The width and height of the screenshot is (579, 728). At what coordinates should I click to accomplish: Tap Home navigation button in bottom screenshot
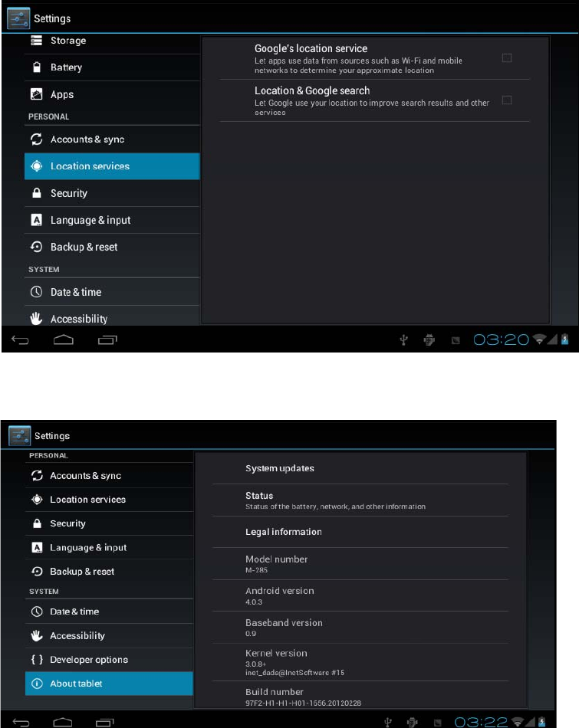(63, 722)
